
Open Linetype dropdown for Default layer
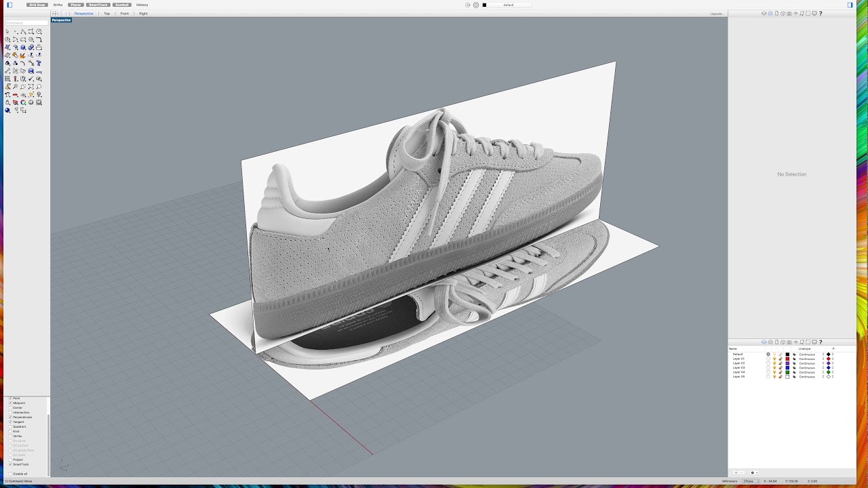pyautogui.click(x=810, y=354)
